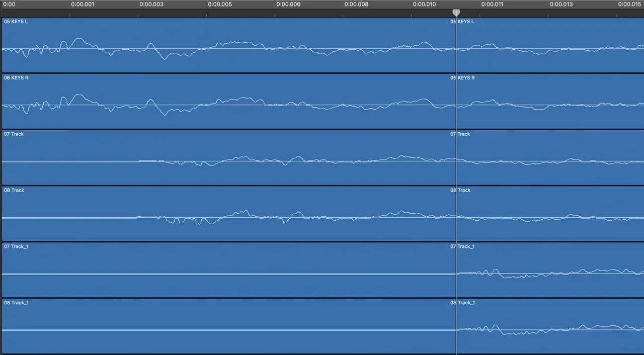Select the 05 KEYS L region after the playhead

(550, 45)
